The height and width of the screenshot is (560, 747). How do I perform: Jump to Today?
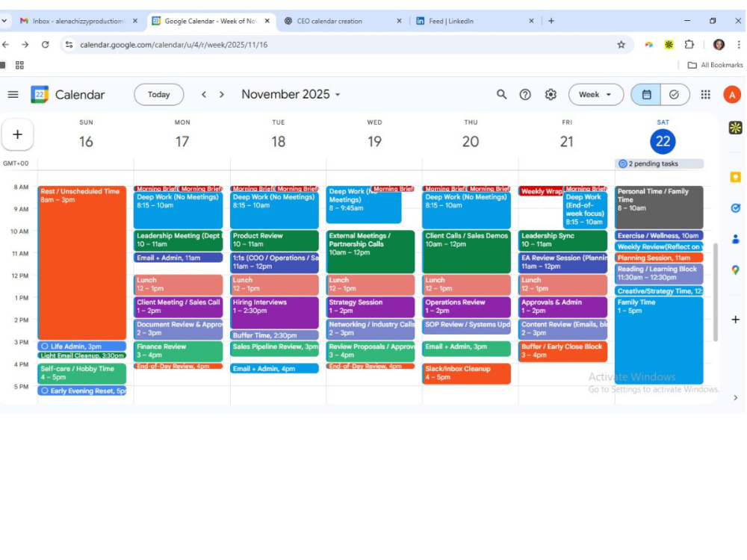tap(158, 94)
